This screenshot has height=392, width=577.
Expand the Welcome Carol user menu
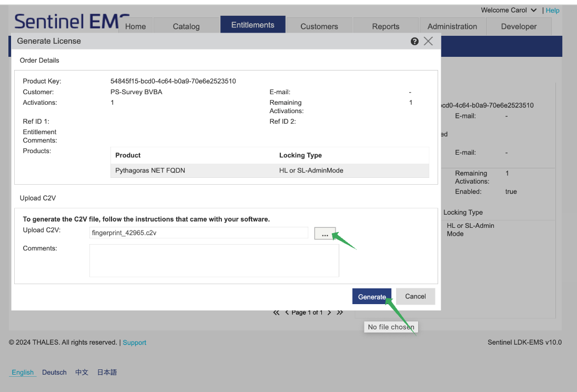pyautogui.click(x=509, y=11)
